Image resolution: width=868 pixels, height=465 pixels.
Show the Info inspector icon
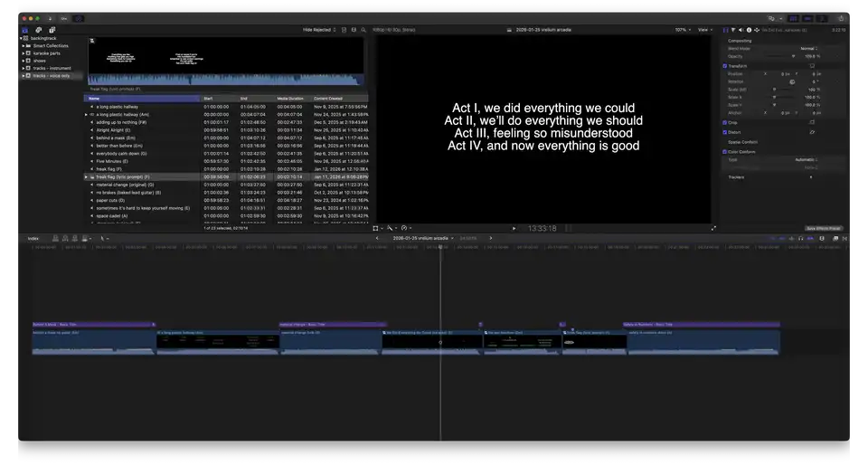[749, 30]
